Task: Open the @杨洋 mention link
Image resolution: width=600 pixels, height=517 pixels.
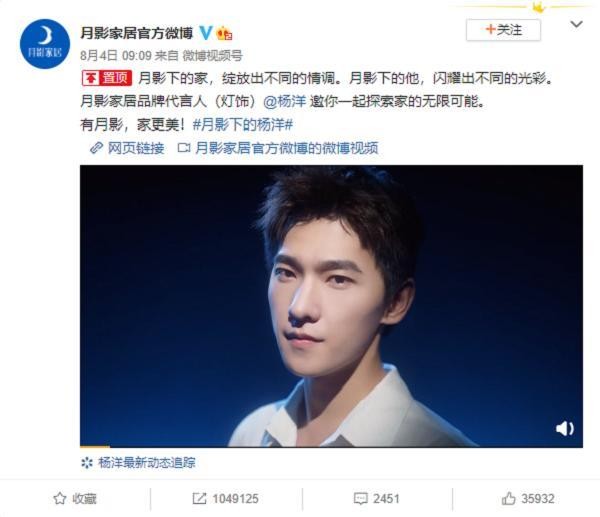Action: coord(285,101)
